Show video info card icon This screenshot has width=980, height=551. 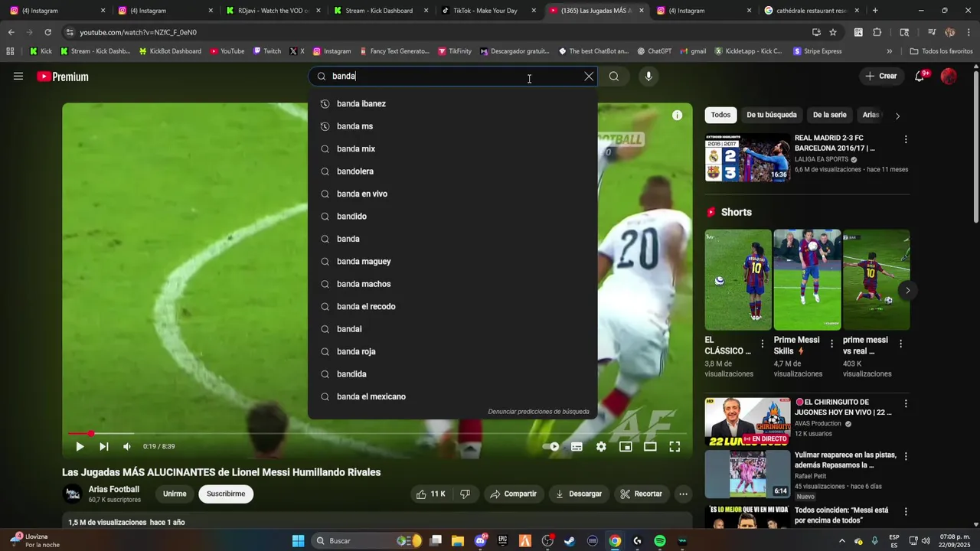click(x=677, y=116)
